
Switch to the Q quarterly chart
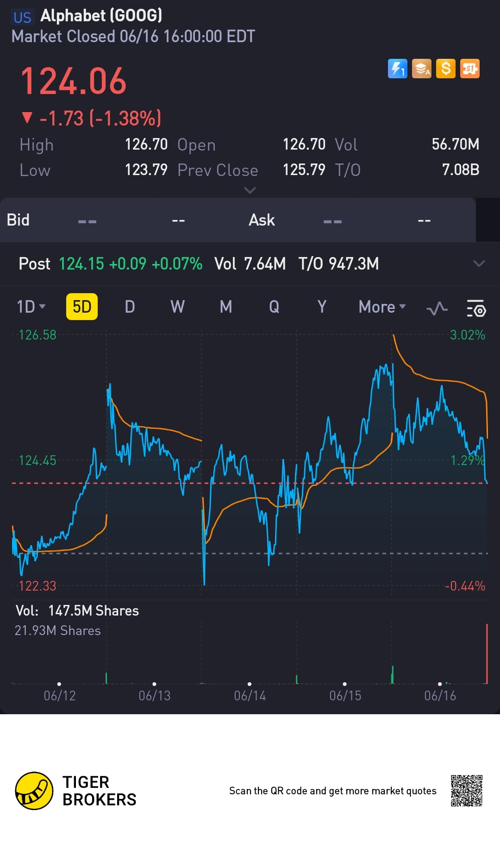pyautogui.click(x=274, y=307)
